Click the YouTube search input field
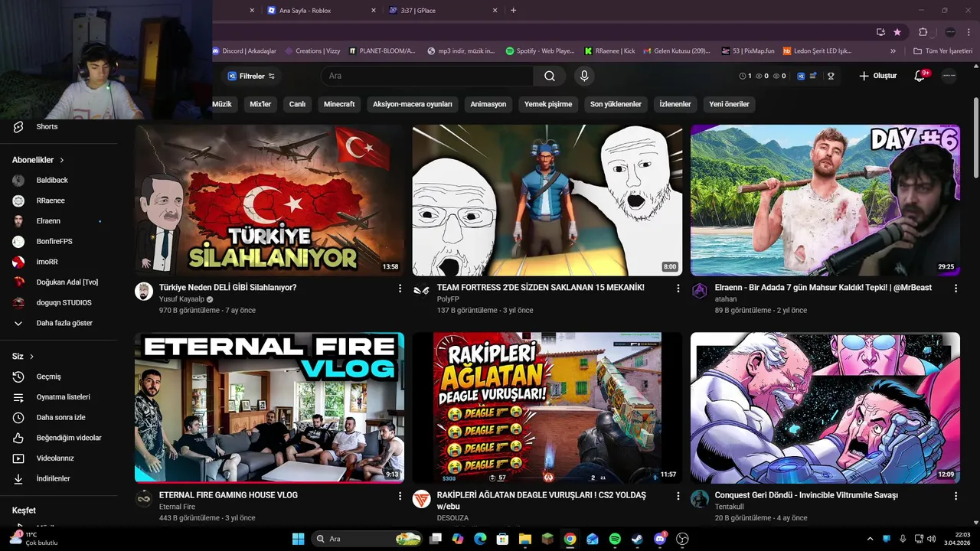Viewport: 980px width, 551px height. (427, 76)
